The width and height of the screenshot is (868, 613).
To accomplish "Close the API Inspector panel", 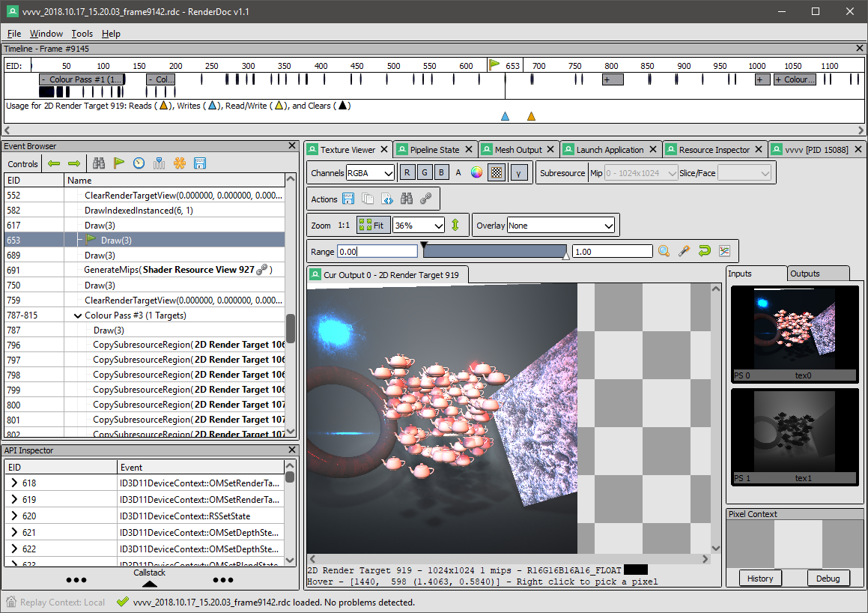I will point(292,450).
